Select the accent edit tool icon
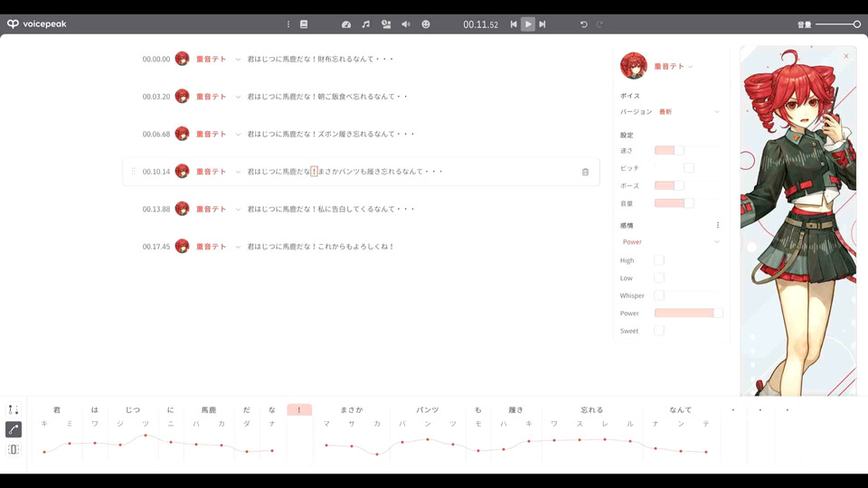 pyautogui.click(x=14, y=409)
